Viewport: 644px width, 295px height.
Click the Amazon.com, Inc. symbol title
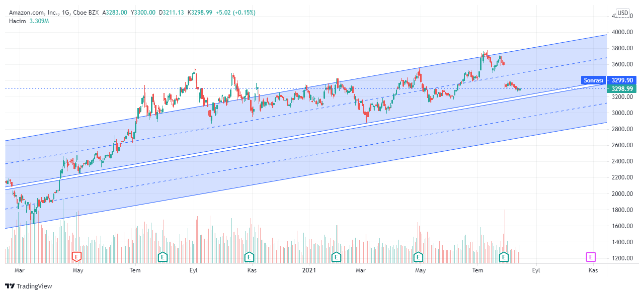click(33, 13)
